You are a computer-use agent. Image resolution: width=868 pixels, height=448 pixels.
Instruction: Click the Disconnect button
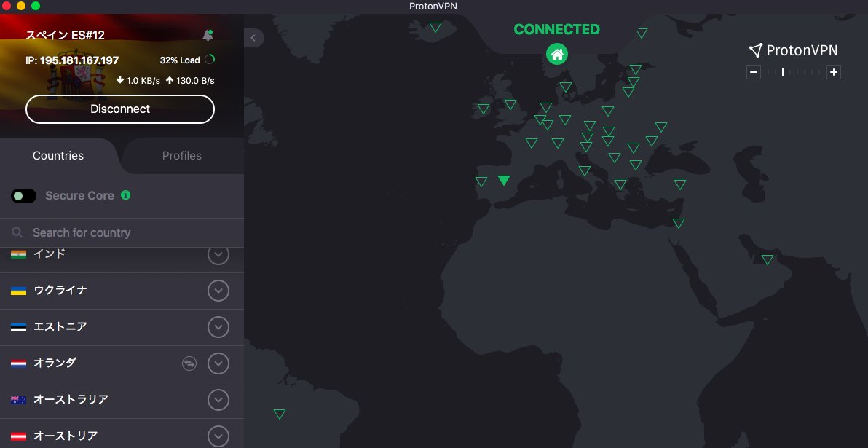pyautogui.click(x=120, y=109)
